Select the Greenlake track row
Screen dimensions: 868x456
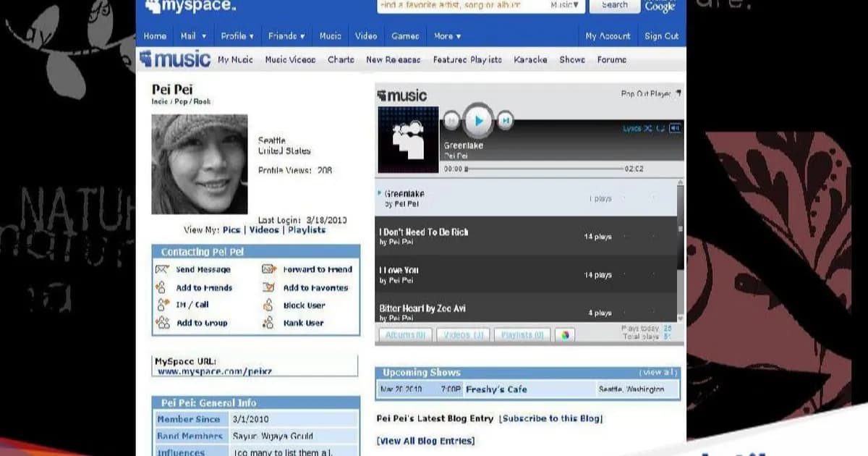(x=526, y=198)
